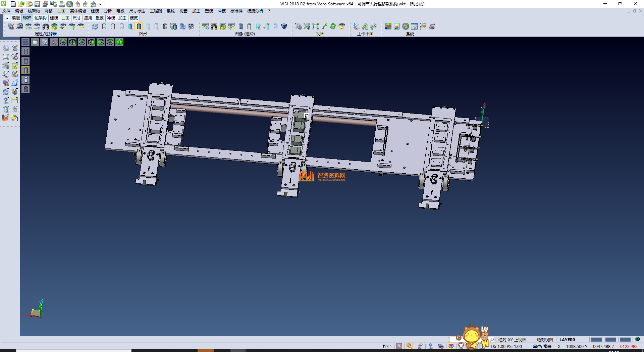Click the smiley eye view icon
Image resolution: width=644 pixels, height=352 pixels.
point(342,26)
